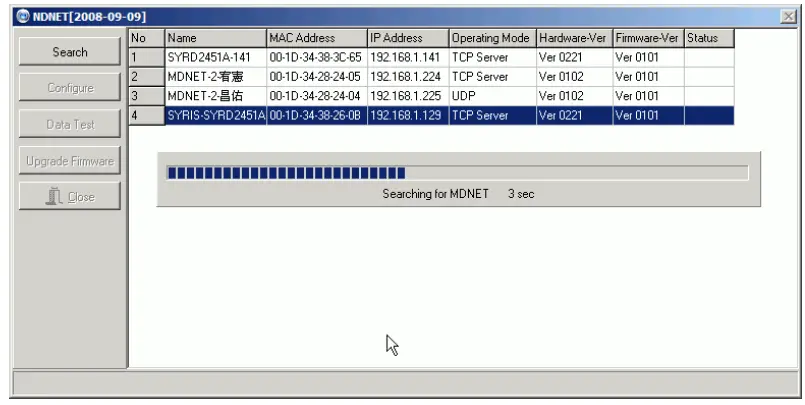Click the Configure button
Viewport: 805px width, 405px height.
(x=70, y=87)
